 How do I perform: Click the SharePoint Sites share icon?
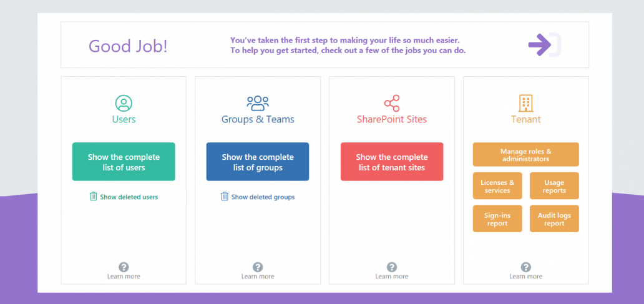click(x=392, y=103)
